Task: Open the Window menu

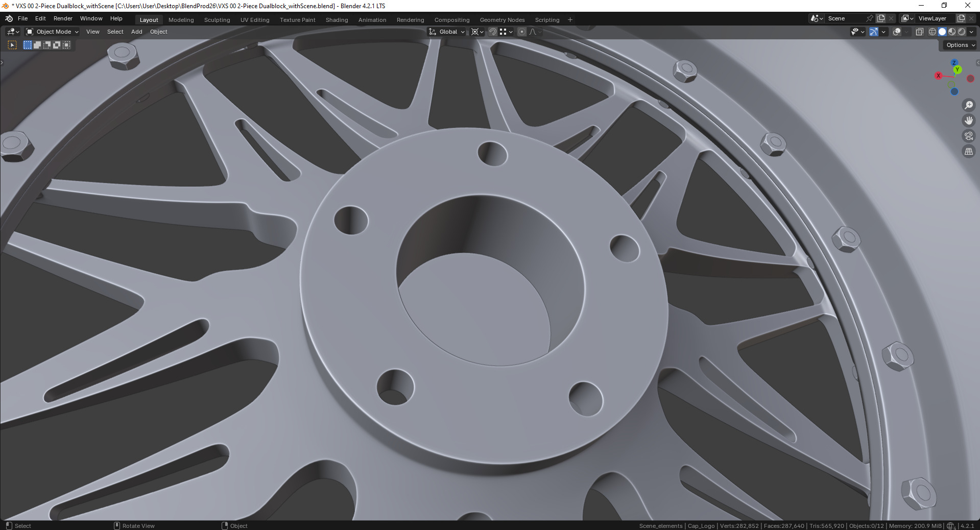Action: 91,18
